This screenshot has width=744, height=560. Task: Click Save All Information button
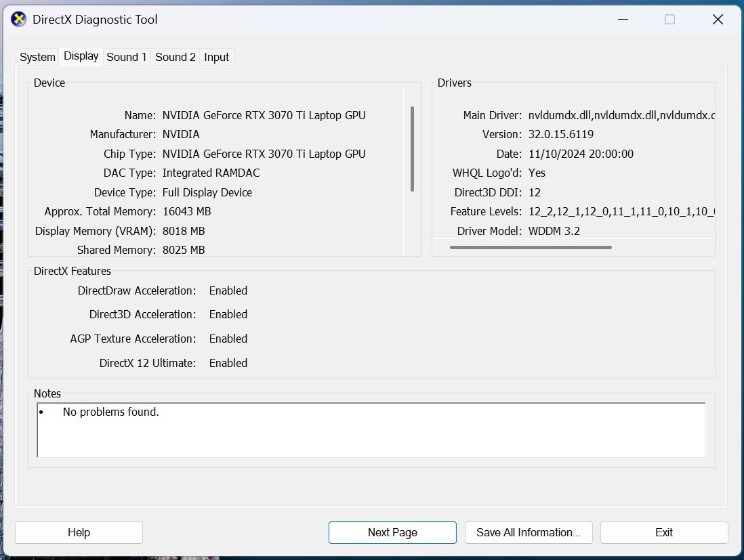pyautogui.click(x=529, y=532)
